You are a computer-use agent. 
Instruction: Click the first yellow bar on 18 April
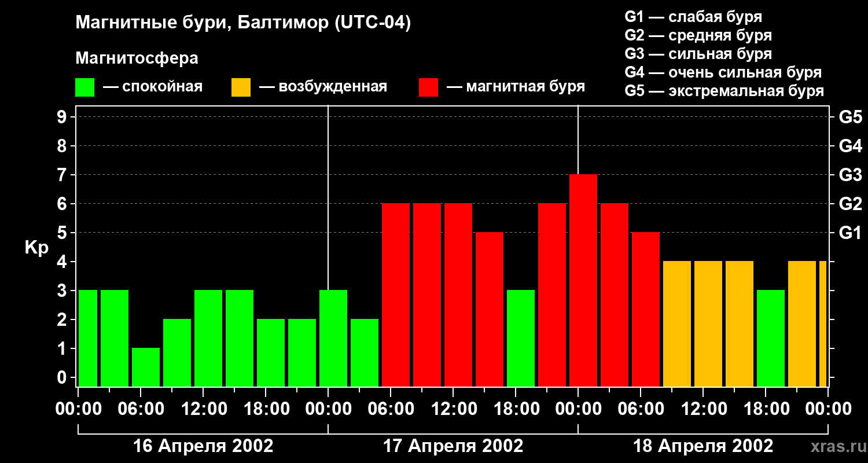[677, 324]
